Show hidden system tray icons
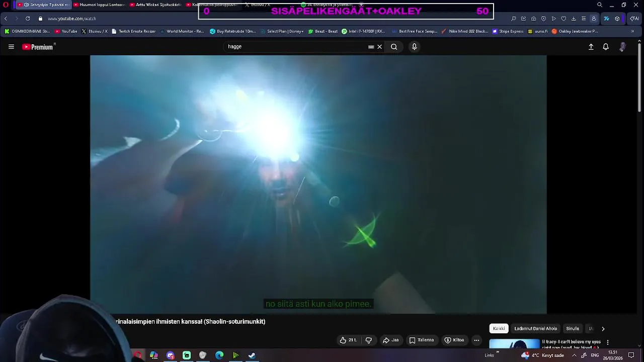The image size is (644, 362). click(x=574, y=355)
